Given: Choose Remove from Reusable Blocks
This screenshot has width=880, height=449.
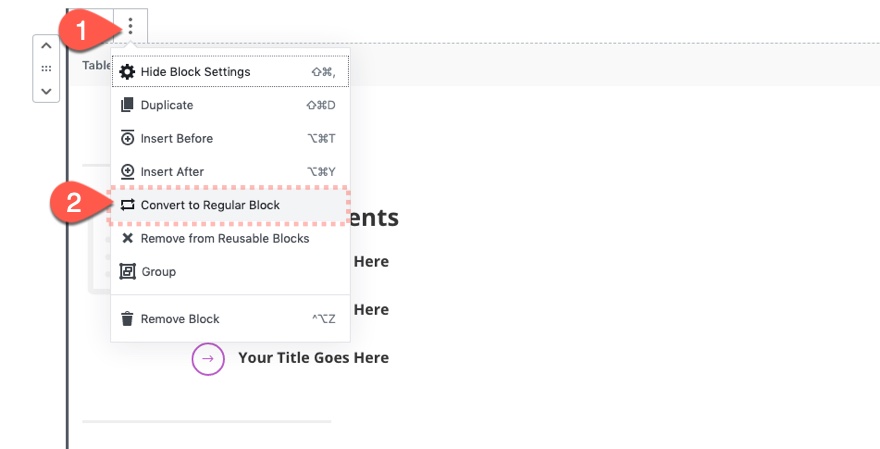Looking at the screenshot, I should (230, 239).
